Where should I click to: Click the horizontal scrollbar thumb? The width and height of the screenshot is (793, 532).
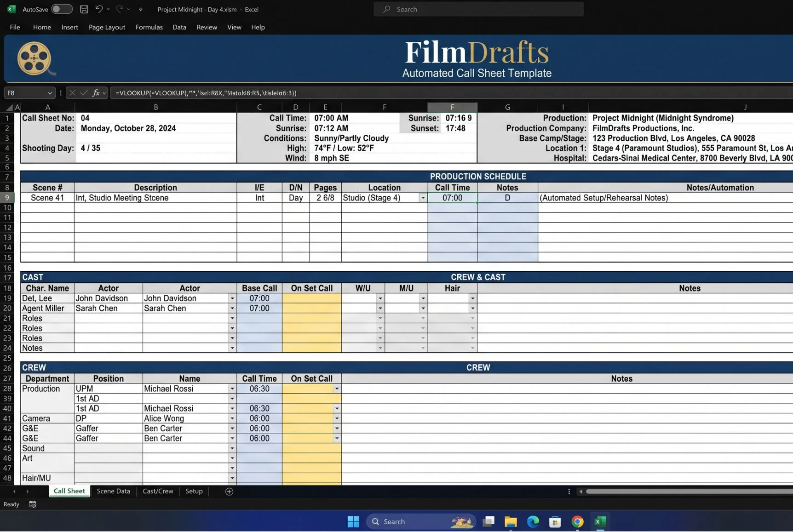(x=689, y=492)
